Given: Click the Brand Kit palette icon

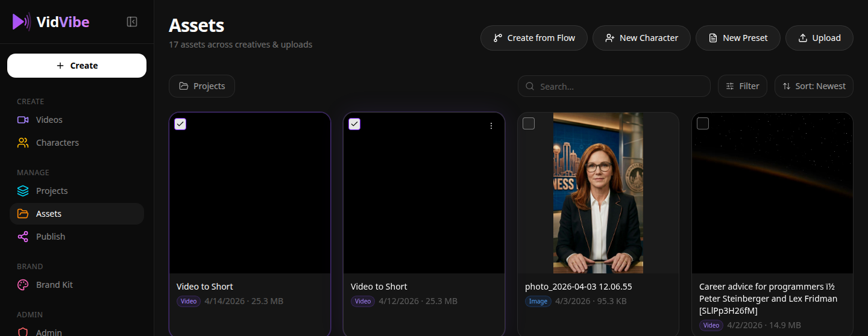Looking at the screenshot, I should pyautogui.click(x=23, y=285).
